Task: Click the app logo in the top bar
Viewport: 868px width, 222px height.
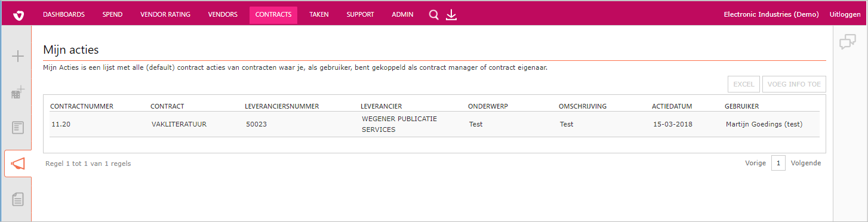Action: 19,15
